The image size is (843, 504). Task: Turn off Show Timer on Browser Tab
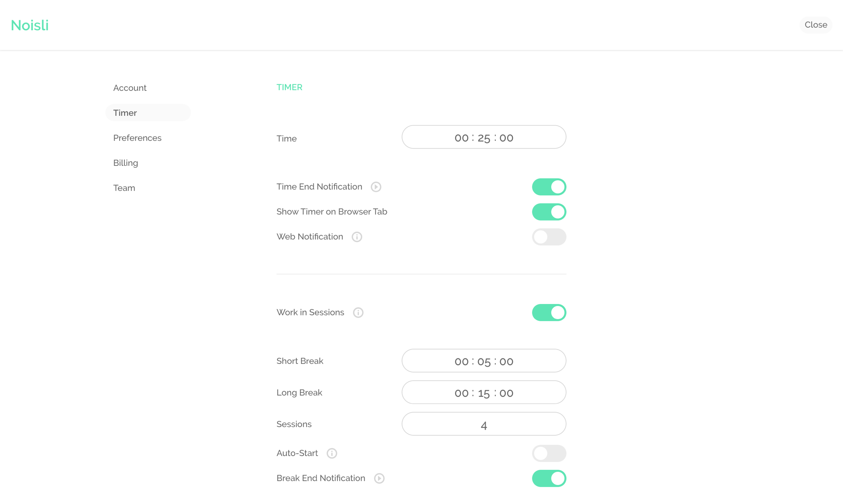[549, 212]
